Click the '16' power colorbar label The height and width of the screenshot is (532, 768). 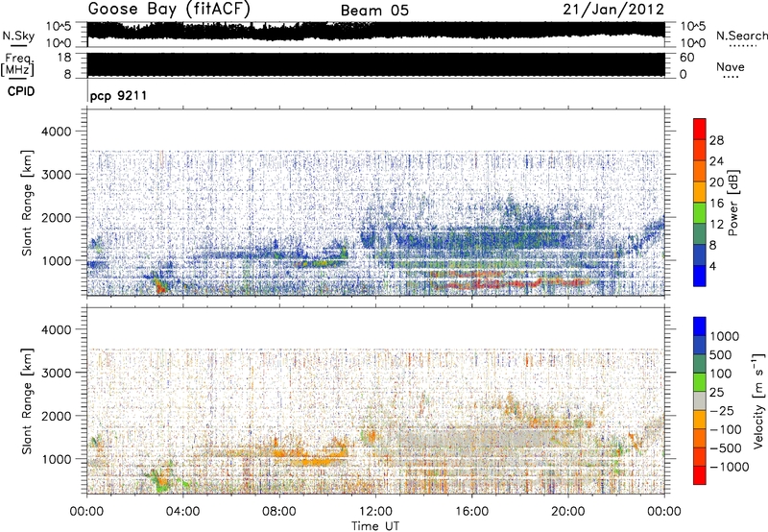[716, 204]
